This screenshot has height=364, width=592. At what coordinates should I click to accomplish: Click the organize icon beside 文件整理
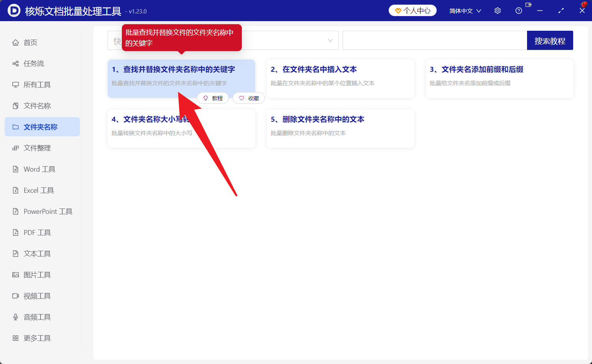[15, 148]
